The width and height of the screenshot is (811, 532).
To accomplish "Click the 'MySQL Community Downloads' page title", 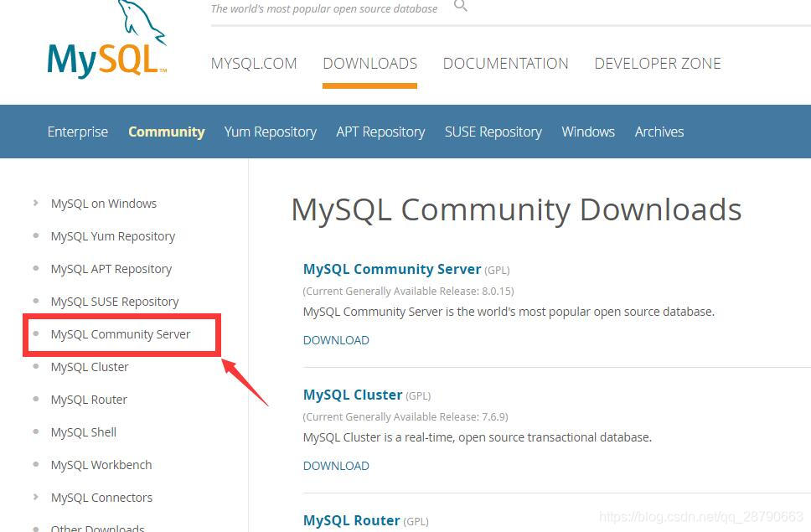I will [x=516, y=209].
